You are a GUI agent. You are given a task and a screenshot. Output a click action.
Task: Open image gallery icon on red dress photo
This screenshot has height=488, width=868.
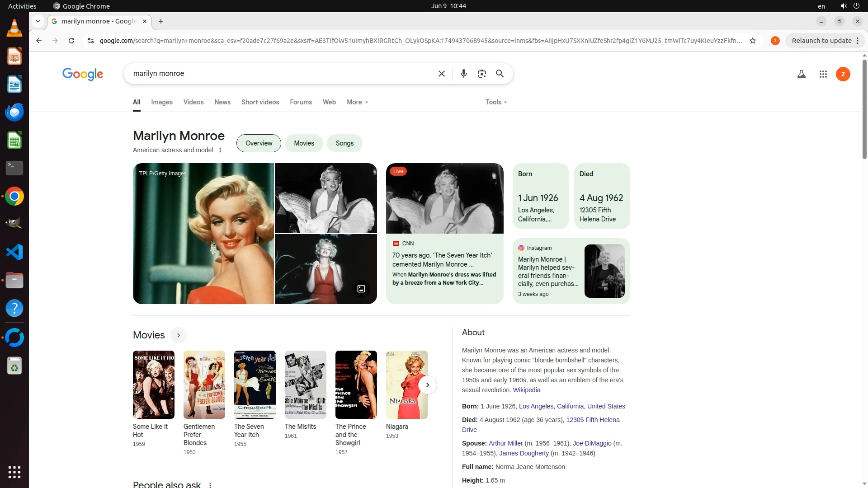pos(361,289)
